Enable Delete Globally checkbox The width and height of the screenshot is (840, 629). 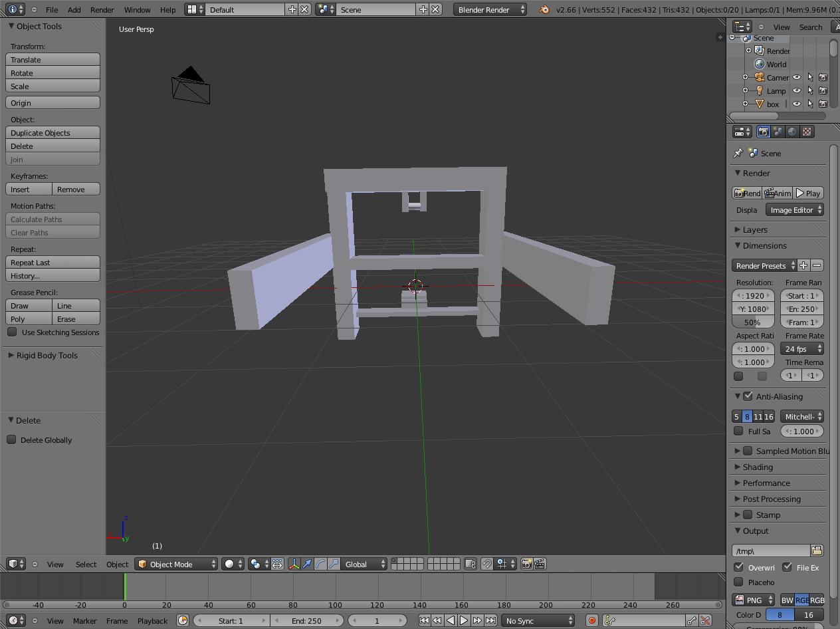[11, 440]
